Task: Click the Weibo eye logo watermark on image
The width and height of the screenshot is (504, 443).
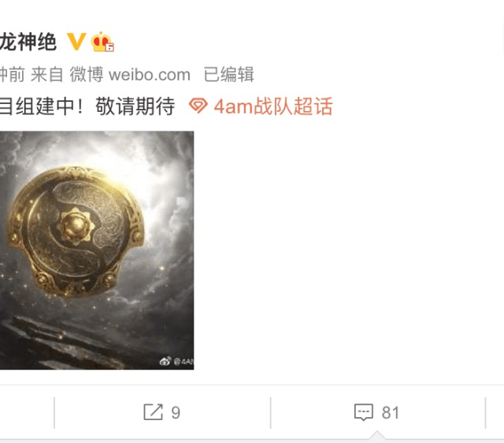Action: [165, 361]
